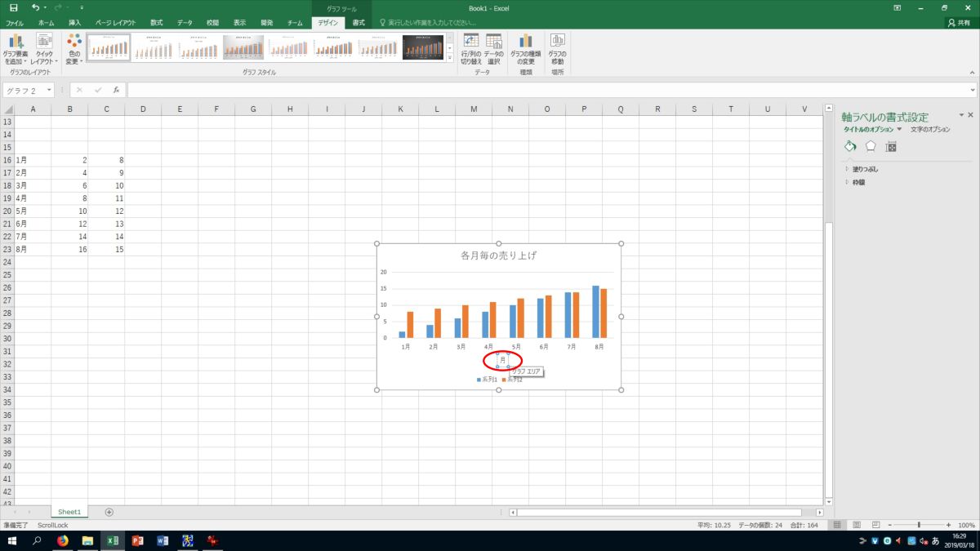This screenshot has height=551, width=980.
Task: Open タイトルのオプション dropdown arrow
Action: [899, 129]
